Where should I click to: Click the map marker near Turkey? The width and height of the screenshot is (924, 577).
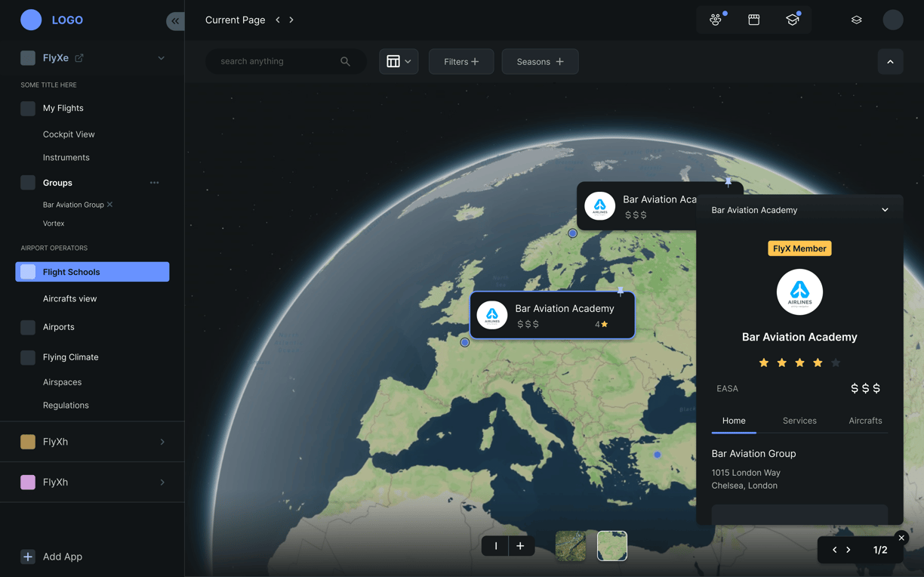(x=658, y=455)
